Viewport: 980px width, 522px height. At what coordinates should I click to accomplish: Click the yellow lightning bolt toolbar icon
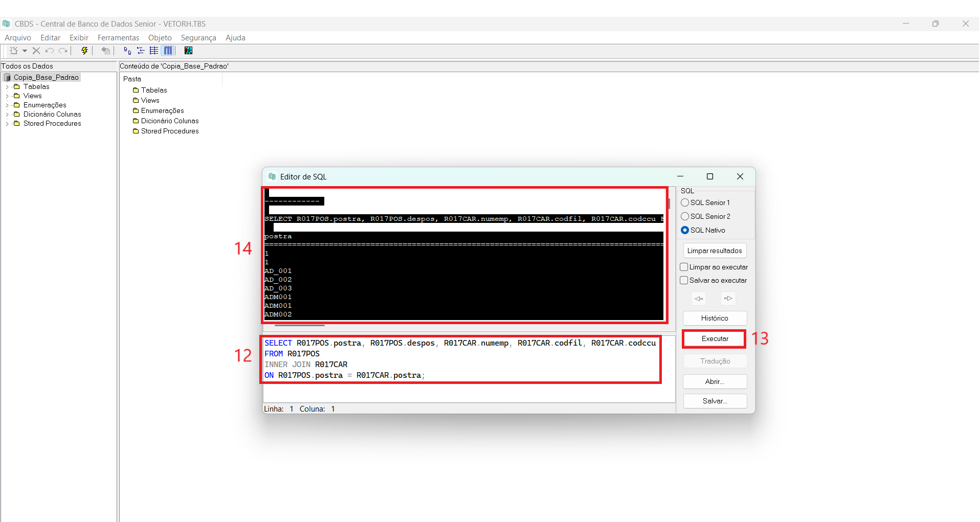[84, 51]
